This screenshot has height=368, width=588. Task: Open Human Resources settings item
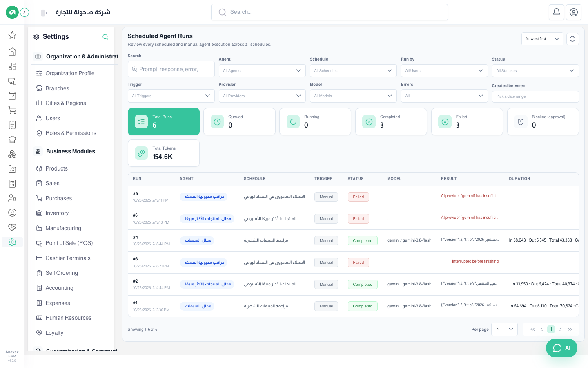click(x=68, y=318)
